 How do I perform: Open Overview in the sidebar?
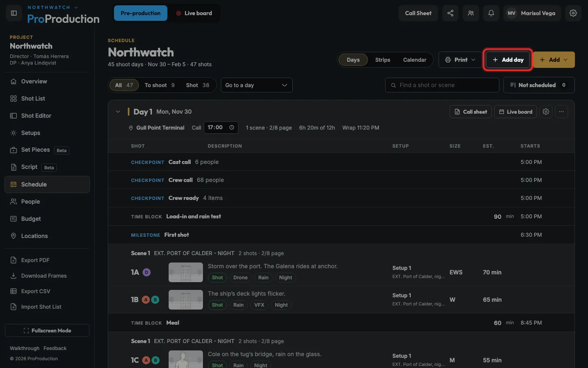[47, 81]
